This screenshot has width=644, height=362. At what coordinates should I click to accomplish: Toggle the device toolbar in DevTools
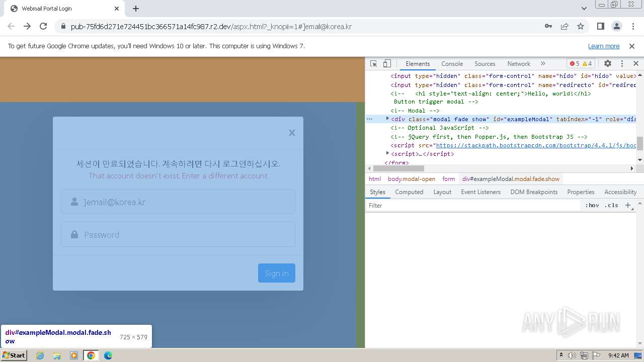pos(387,63)
